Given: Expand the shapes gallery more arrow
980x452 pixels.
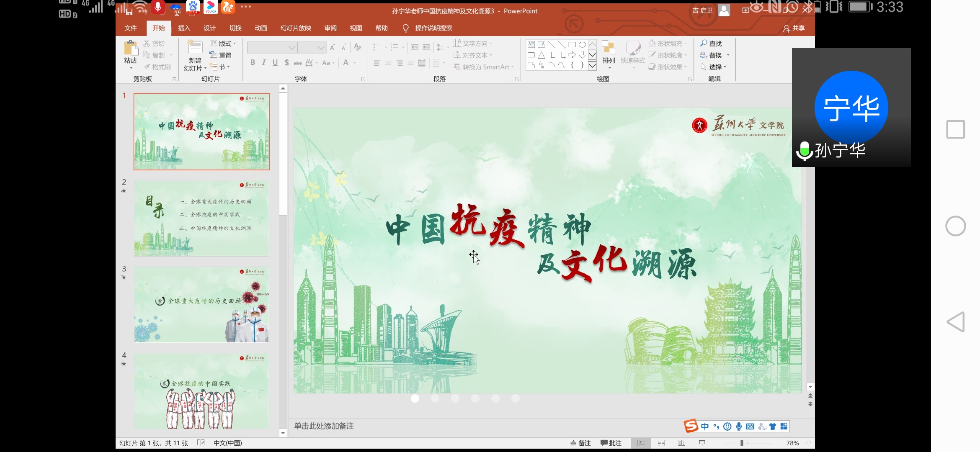Looking at the screenshot, I should pos(592,66).
